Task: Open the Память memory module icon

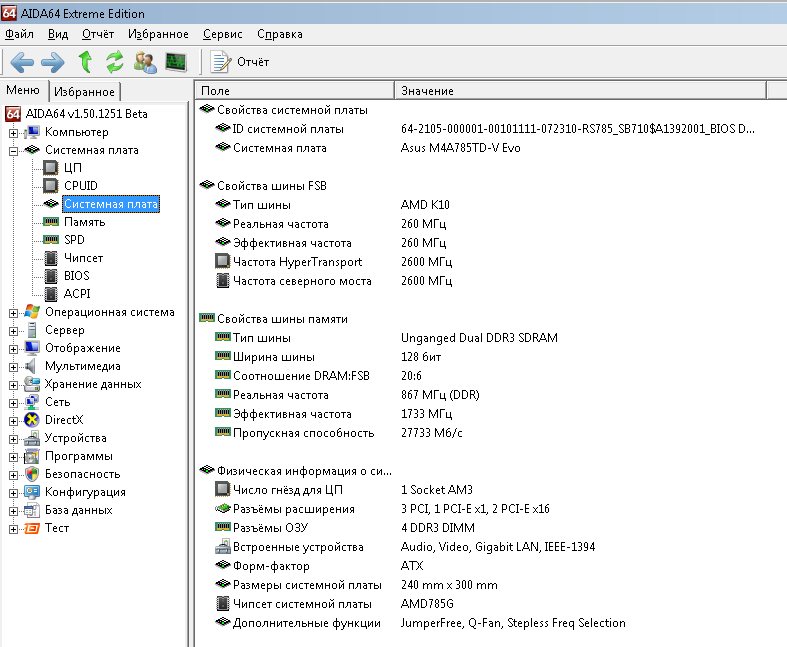Action: point(51,221)
